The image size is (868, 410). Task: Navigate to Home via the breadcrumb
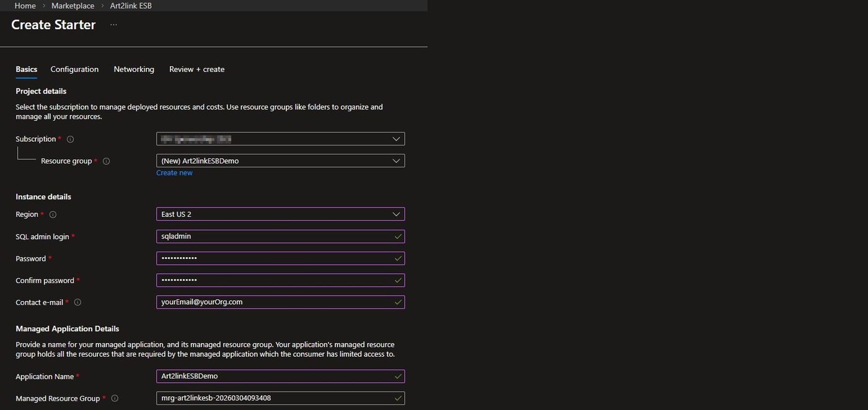coord(25,6)
